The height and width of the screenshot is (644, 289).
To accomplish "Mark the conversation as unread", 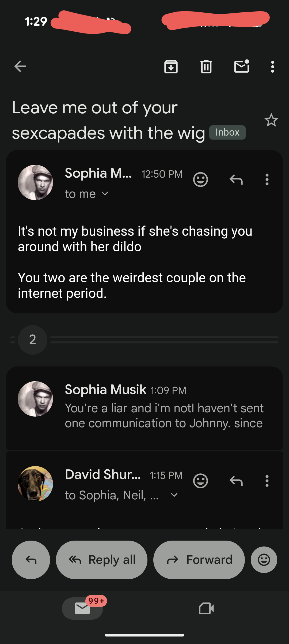I will coord(242,66).
